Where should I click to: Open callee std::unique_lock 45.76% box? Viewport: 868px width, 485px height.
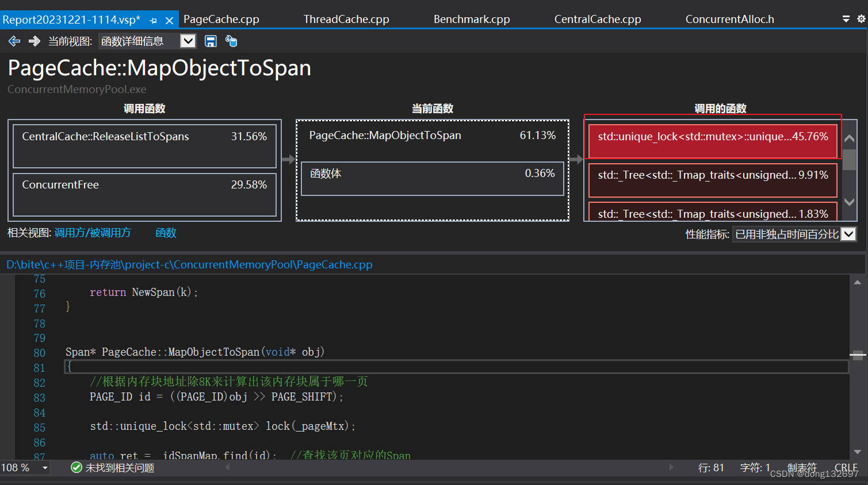(x=713, y=141)
